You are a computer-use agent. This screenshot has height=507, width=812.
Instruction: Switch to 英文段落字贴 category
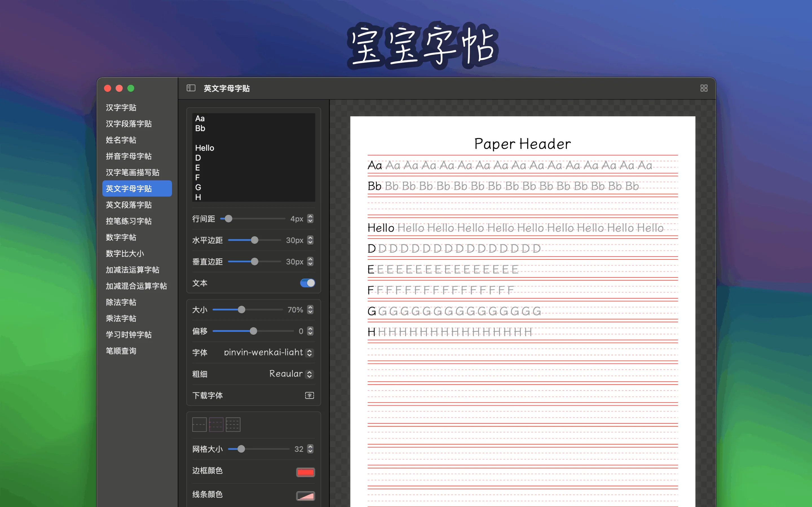click(x=129, y=205)
